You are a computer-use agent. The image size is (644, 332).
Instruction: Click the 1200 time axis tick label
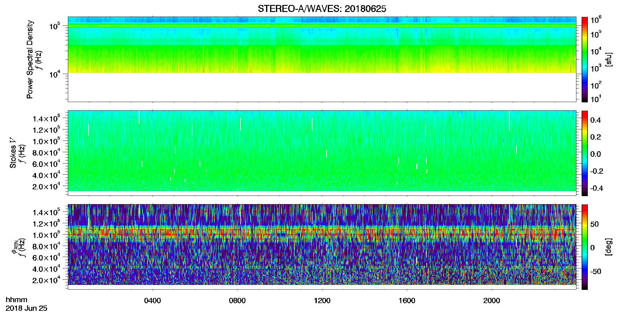click(322, 301)
